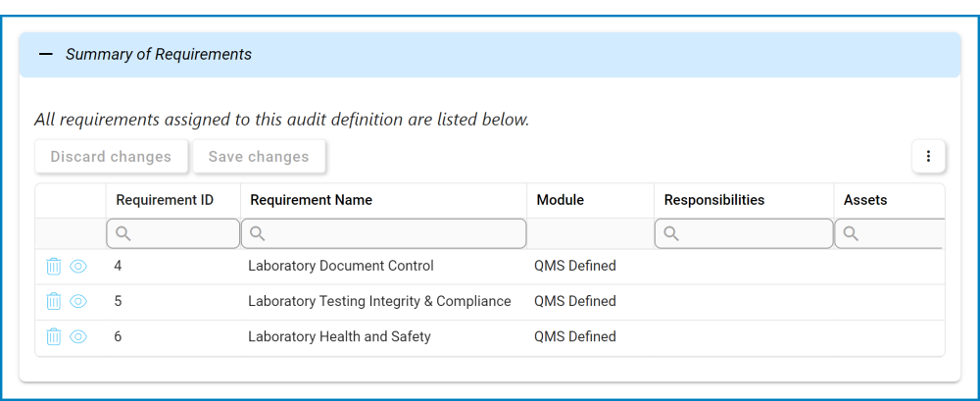Image resolution: width=980 pixels, height=401 pixels.
Task: Delete Laboratory Health and Safety row
Action: click(54, 336)
